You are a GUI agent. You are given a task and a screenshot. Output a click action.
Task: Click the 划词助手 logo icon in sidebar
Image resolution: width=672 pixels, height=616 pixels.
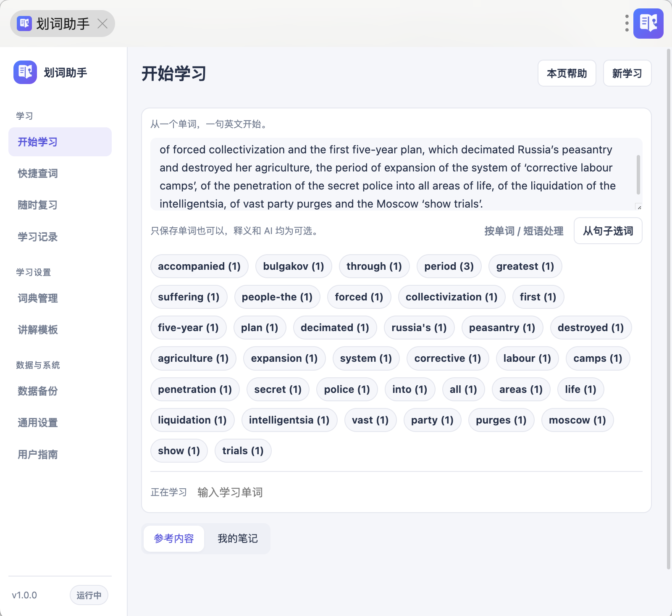click(25, 72)
